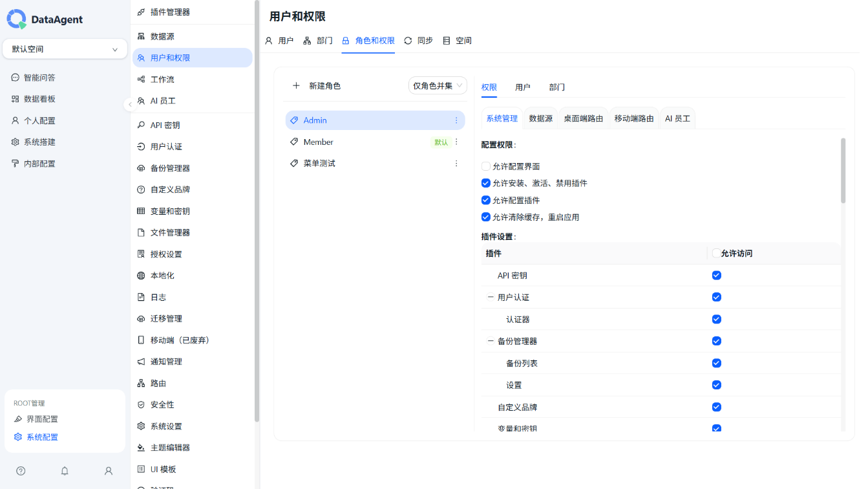The width and height of the screenshot is (868, 489).
Task: Click the 日志 document icon
Action: [141, 297]
